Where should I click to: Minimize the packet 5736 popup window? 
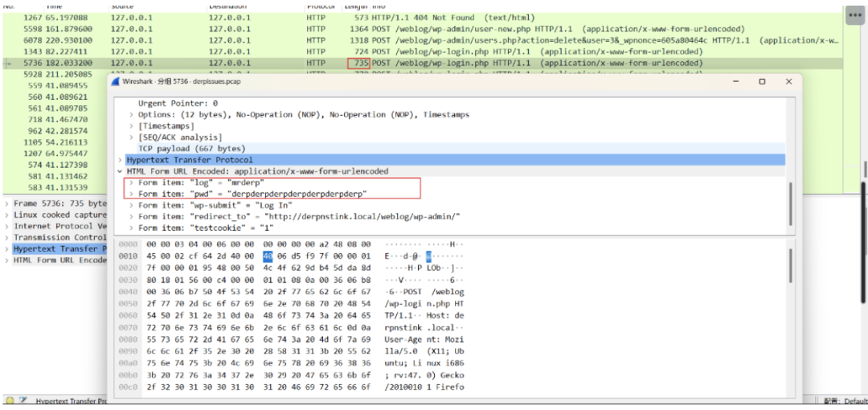(x=737, y=81)
